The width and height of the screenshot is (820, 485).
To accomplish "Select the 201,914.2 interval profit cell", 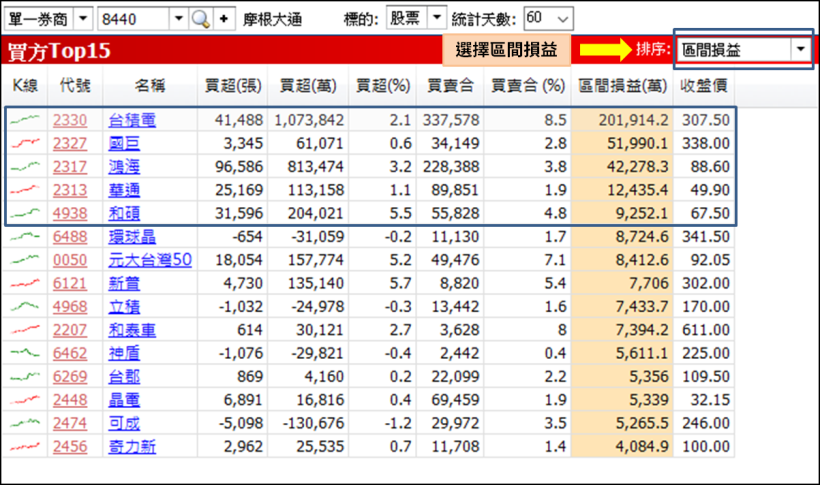I will click(x=622, y=120).
